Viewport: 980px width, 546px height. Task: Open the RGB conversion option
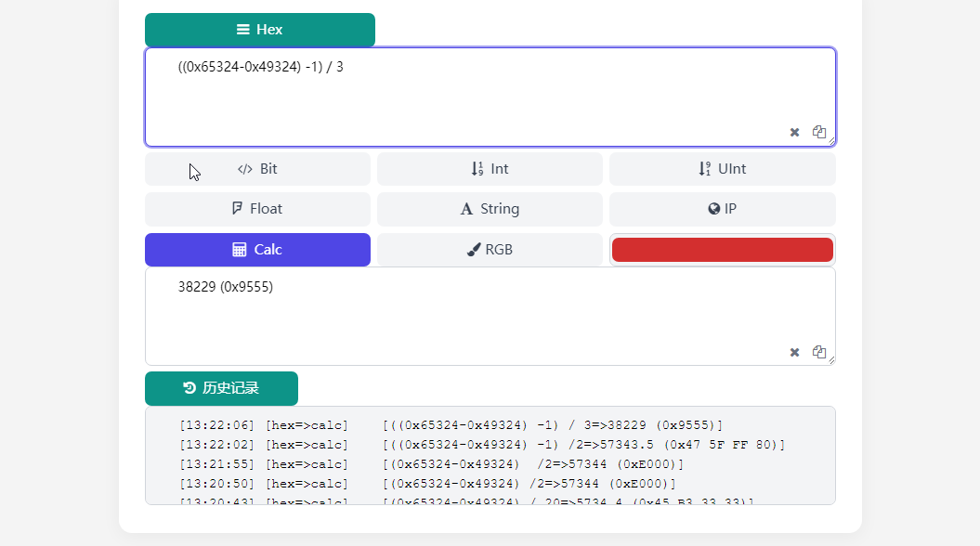[490, 250]
